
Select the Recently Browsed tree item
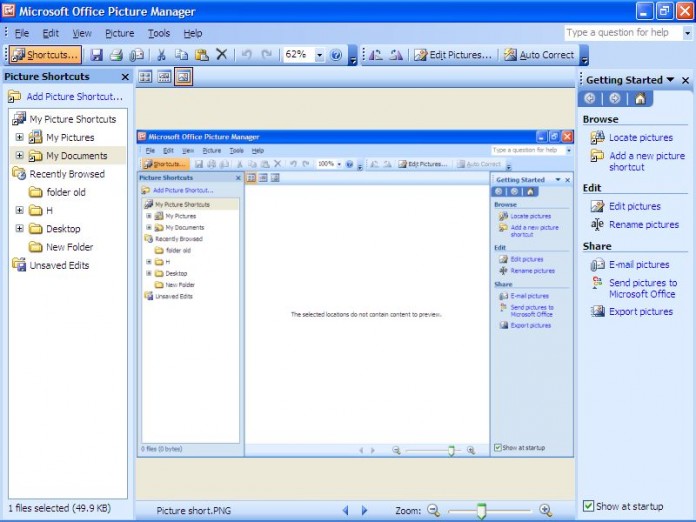click(67, 174)
